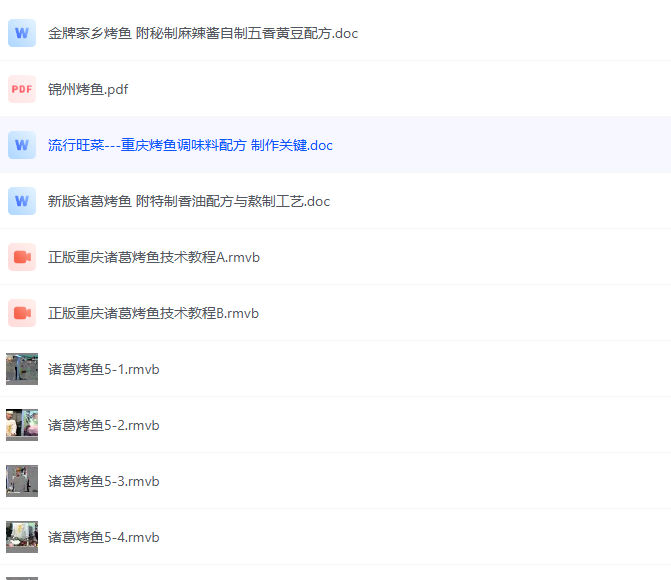
Task: Select the thumbnail of 诸葛烤鱼5-1.rmvb
Action: coord(22,369)
